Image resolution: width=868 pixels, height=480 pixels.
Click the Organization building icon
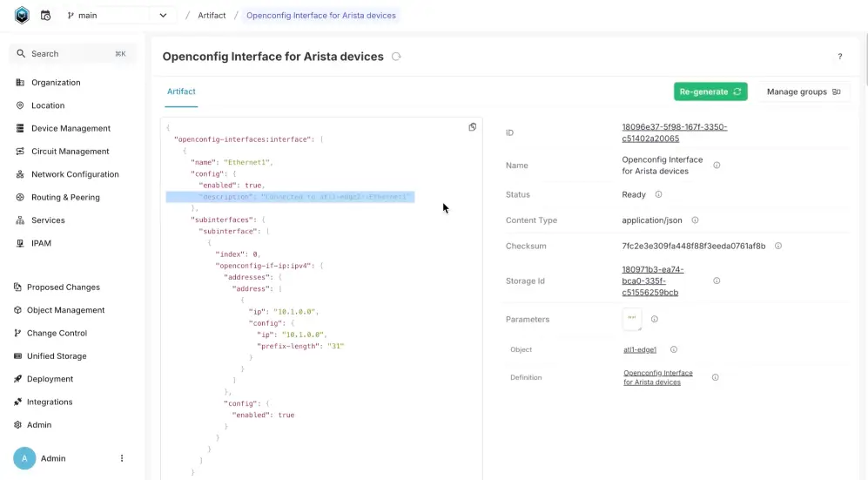(x=20, y=83)
